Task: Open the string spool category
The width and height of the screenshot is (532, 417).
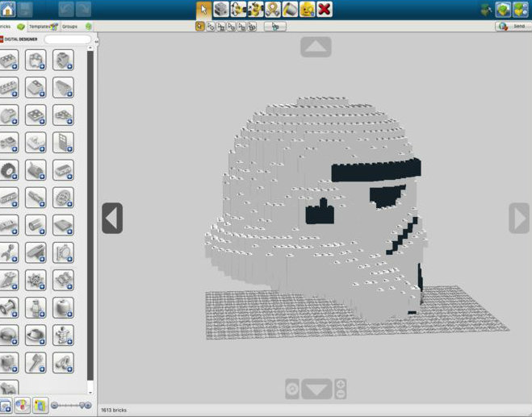Action: point(8,308)
